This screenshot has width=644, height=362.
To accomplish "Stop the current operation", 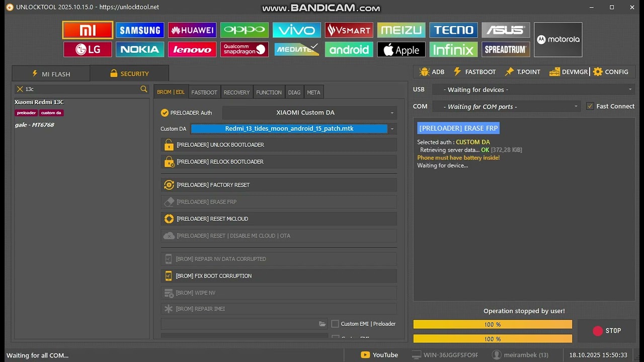I will point(606,331).
